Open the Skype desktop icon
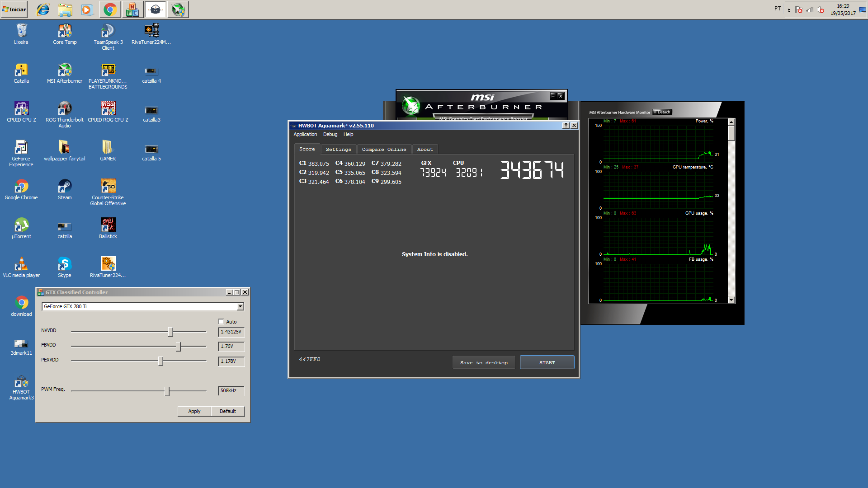The height and width of the screenshot is (488, 868). (x=65, y=267)
